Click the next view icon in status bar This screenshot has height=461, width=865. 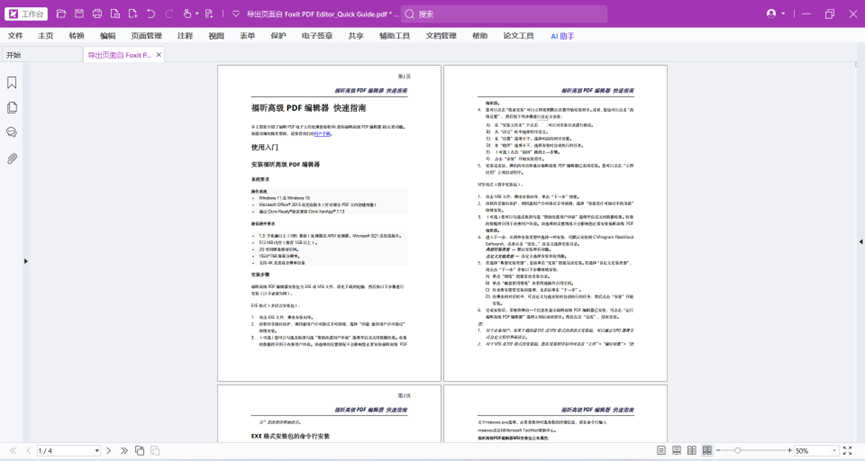click(x=155, y=451)
